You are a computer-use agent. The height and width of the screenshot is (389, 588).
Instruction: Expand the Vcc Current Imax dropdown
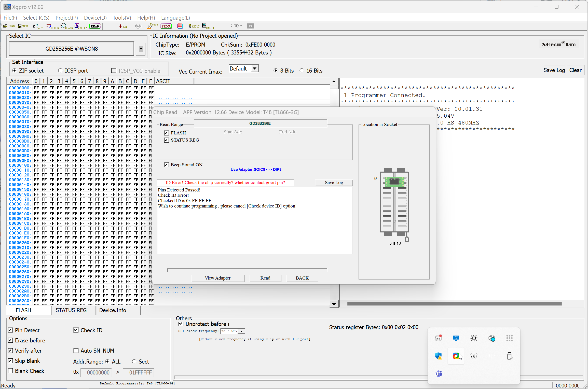coord(254,68)
